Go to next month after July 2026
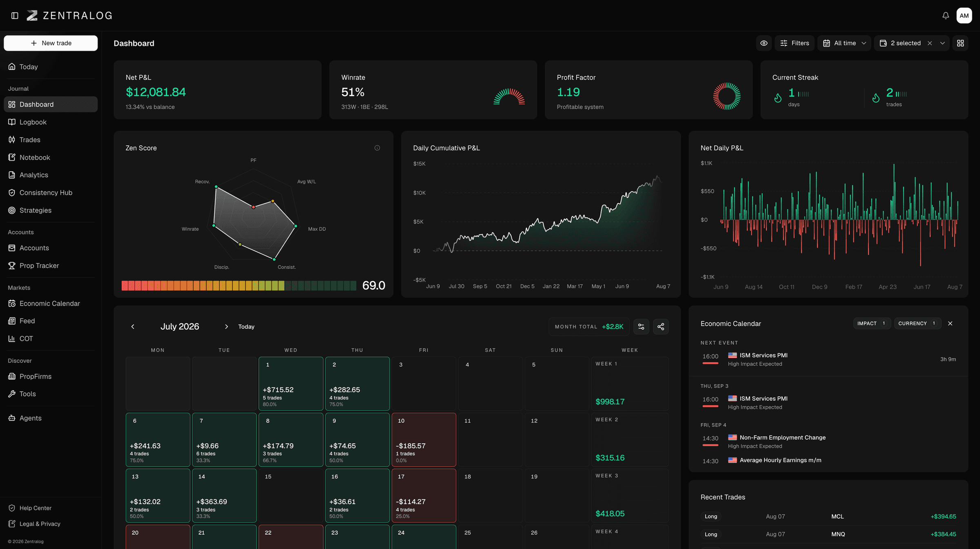 [x=227, y=326]
